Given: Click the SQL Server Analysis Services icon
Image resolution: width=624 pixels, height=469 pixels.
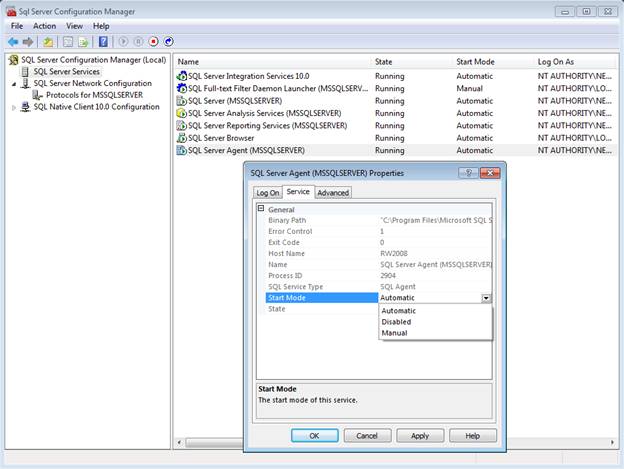Looking at the screenshot, I should coord(181,113).
